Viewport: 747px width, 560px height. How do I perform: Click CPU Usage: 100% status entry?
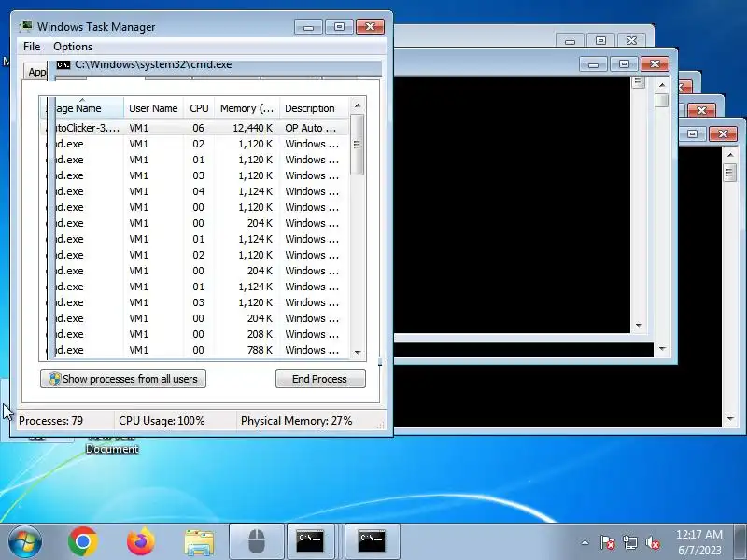(162, 421)
